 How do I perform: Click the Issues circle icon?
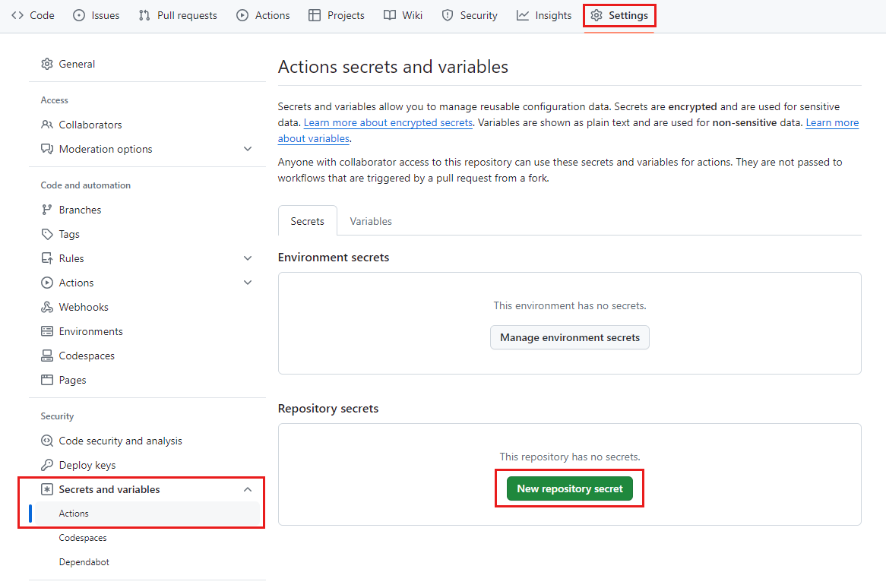tap(79, 15)
